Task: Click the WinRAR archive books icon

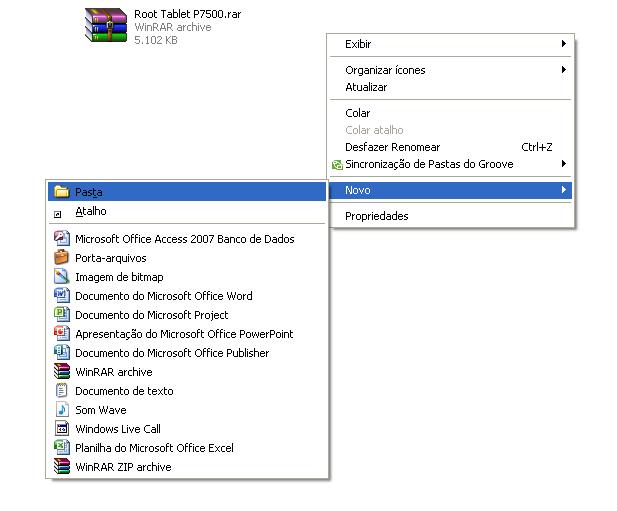Action: click(62, 371)
